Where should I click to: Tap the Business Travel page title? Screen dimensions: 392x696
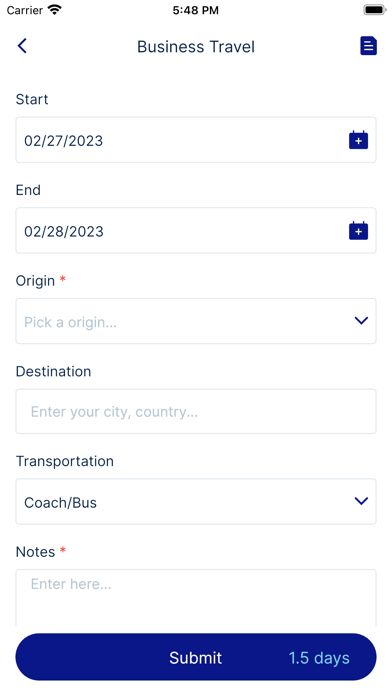[x=196, y=47]
